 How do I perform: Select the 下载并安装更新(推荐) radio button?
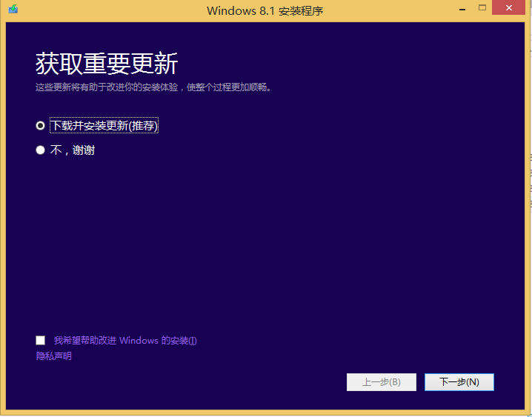point(40,126)
